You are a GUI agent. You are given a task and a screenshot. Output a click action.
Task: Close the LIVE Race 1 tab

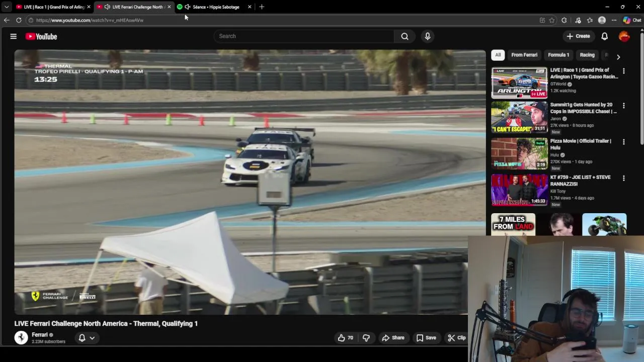click(x=89, y=7)
